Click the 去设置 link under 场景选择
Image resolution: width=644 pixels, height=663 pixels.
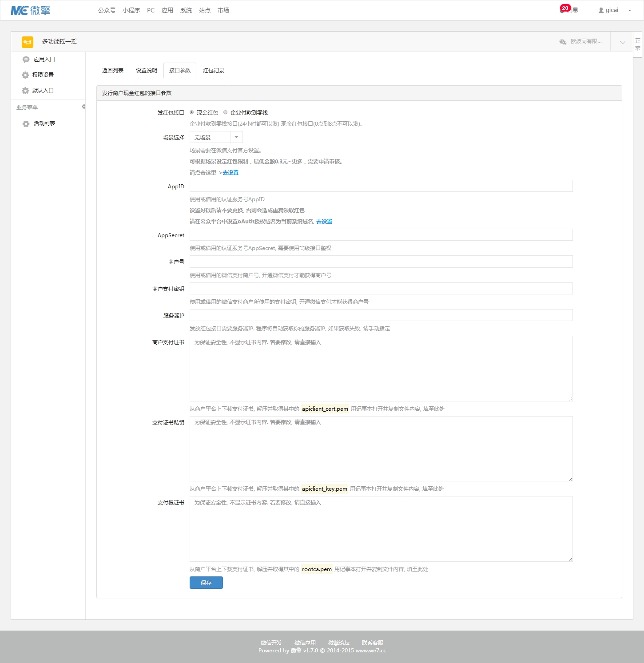point(231,173)
